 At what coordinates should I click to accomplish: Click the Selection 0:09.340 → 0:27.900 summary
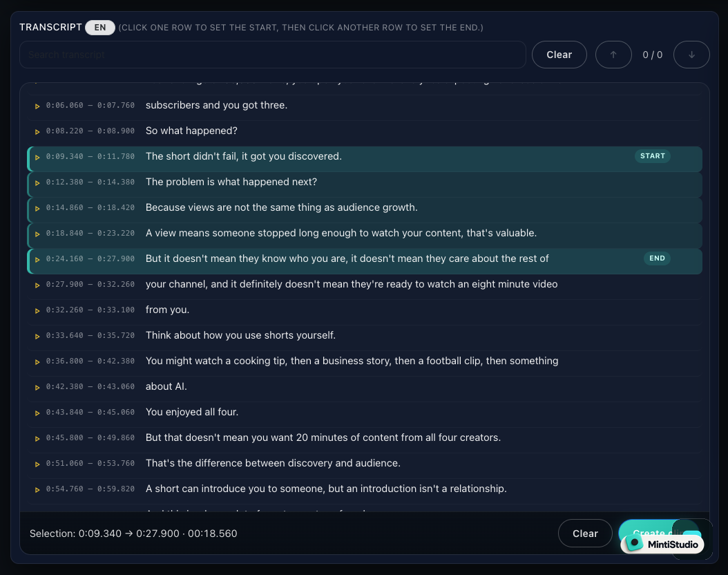click(x=133, y=534)
